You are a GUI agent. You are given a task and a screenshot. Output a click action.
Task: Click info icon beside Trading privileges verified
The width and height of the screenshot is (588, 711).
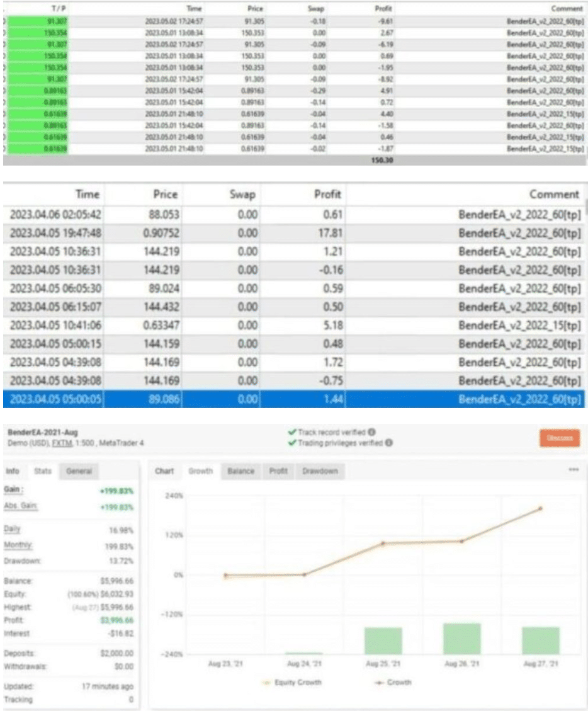pyautogui.click(x=389, y=443)
